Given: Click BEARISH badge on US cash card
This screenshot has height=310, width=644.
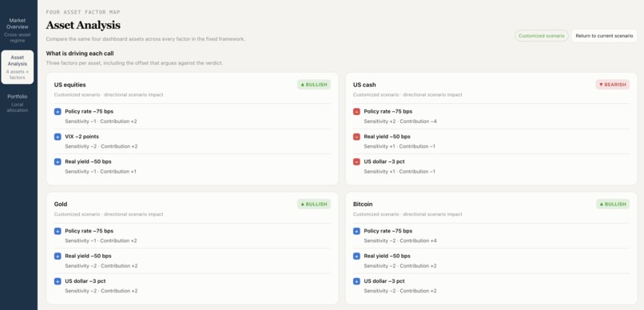Looking at the screenshot, I should pyautogui.click(x=612, y=85).
